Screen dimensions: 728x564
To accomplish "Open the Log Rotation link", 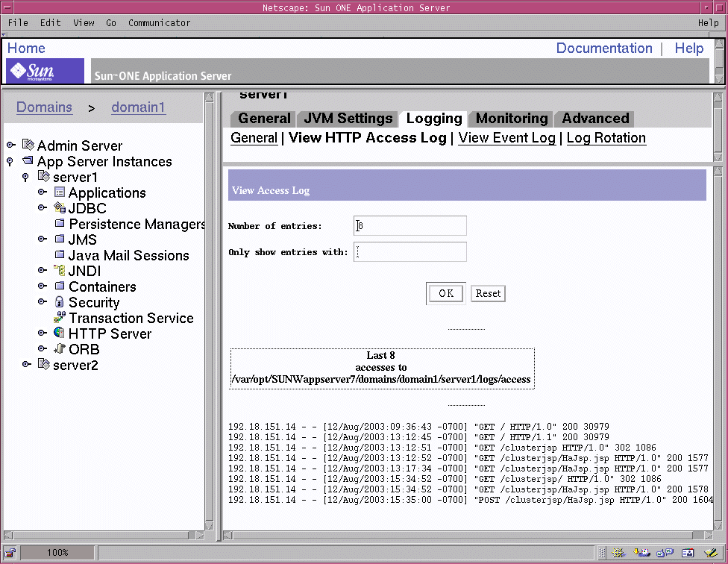I will point(606,138).
